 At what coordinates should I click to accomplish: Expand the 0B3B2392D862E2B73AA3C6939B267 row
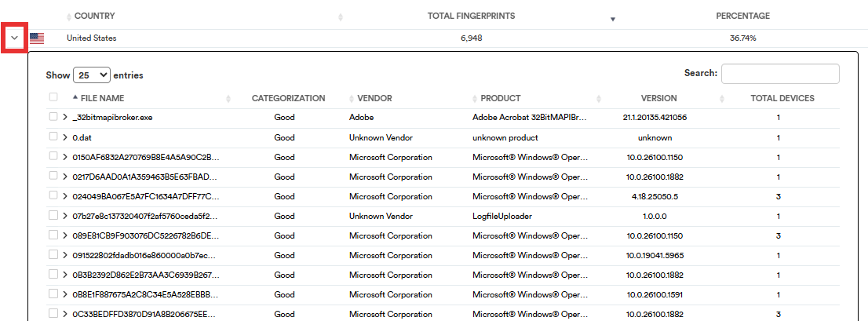(x=65, y=275)
